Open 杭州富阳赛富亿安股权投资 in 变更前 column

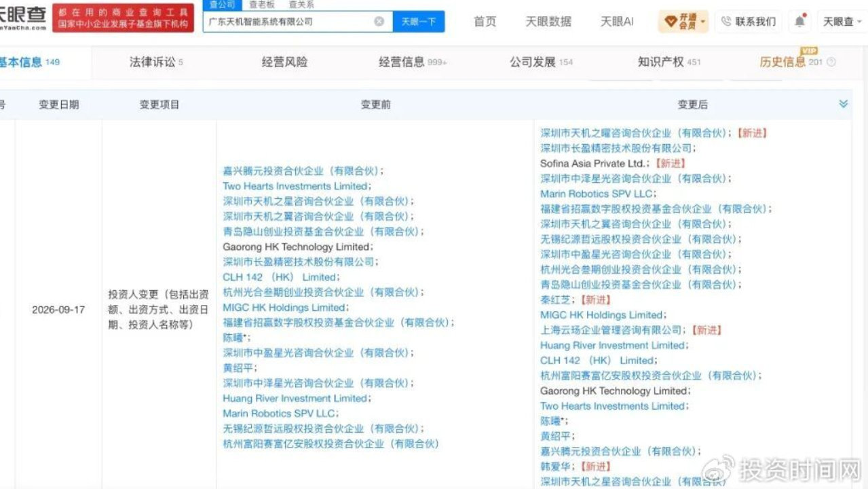(x=331, y=444)
